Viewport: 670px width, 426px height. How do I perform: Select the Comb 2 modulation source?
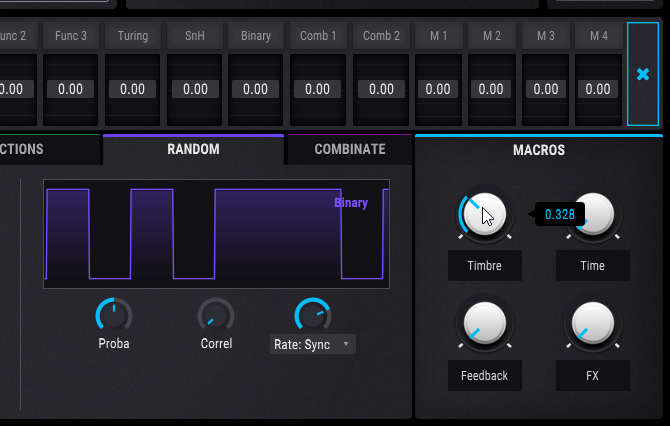[381, 35]
